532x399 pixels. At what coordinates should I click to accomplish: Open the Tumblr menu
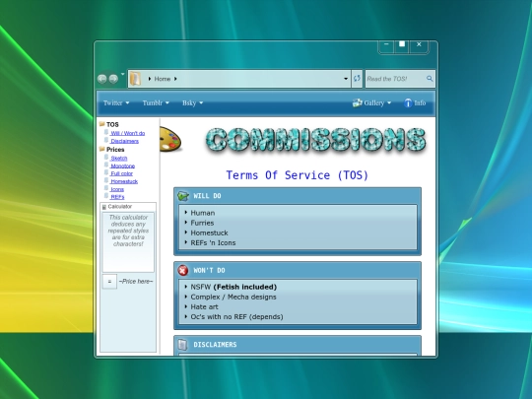[x=156, y=102]
